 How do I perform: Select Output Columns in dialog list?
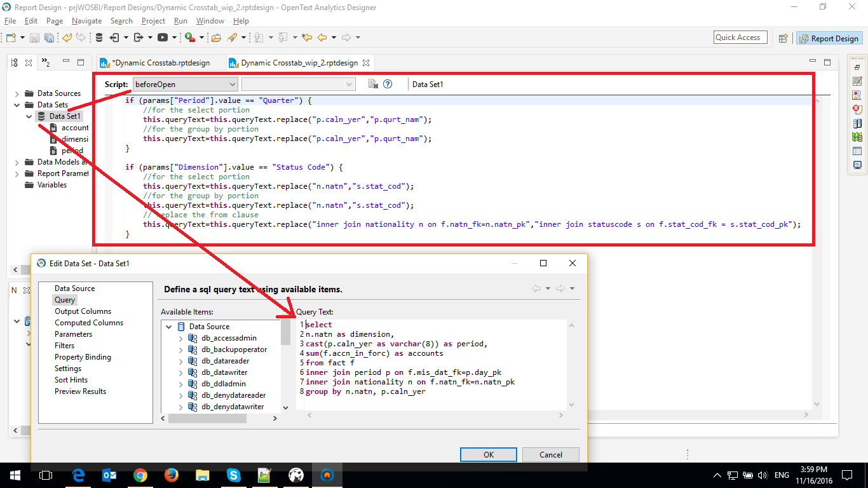click(83, 311)
